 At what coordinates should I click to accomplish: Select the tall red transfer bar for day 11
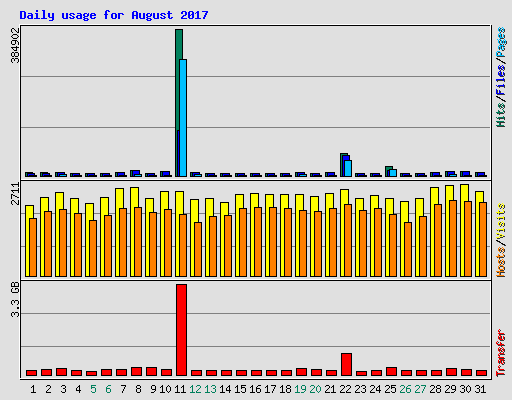coord(181,330)
